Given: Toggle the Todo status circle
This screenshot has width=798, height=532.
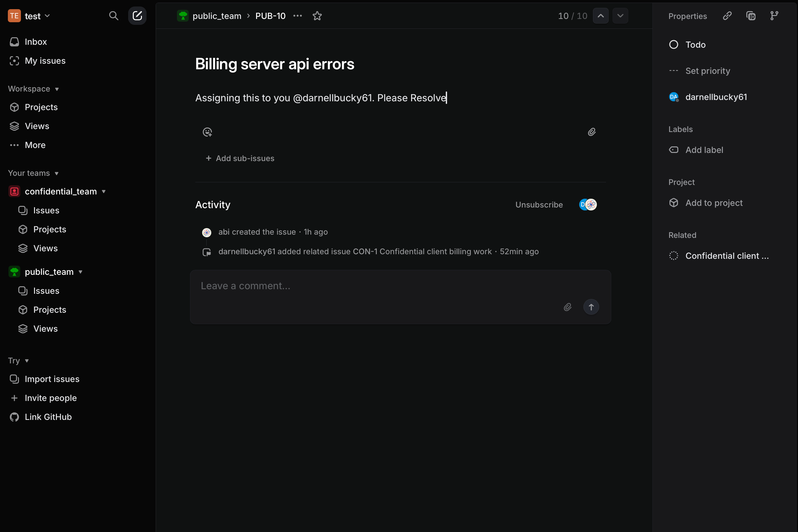Looking at the screenshot, I should (673, 45).
